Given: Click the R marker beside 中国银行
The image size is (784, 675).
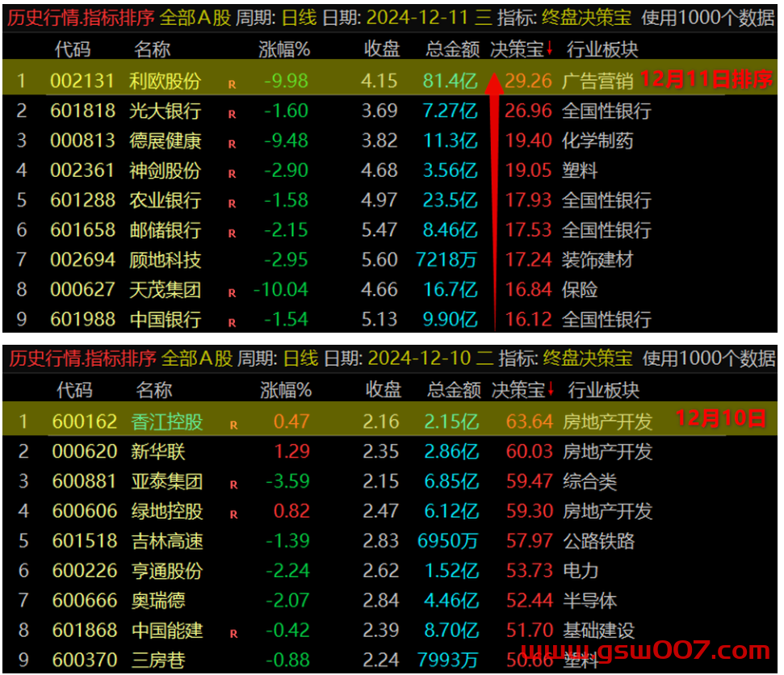Looking at the screenshot, I should (x=232, y=323).
